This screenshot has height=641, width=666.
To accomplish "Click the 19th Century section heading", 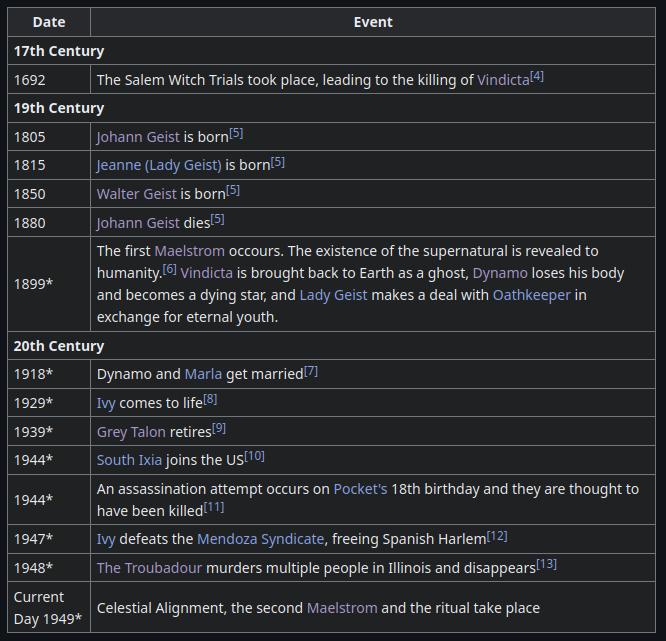I will click(x=331, y=108).
